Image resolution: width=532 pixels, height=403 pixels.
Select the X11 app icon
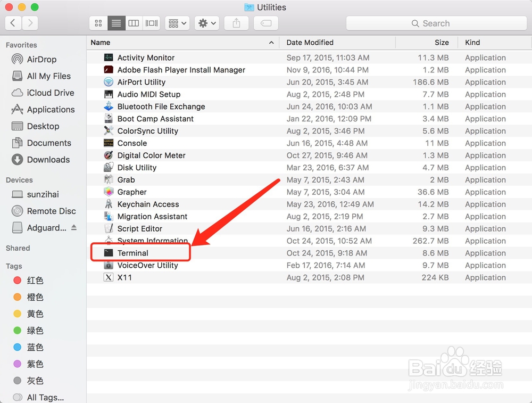[109, 277]
